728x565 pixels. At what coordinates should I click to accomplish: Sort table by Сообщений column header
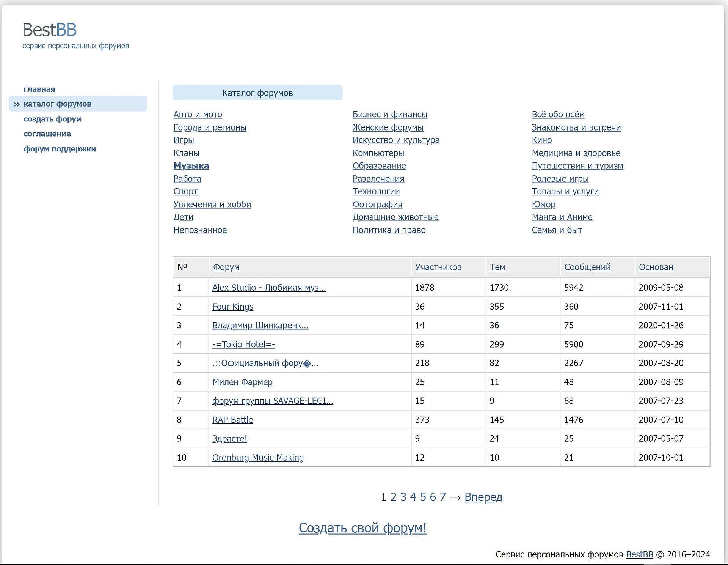point(587,267)
